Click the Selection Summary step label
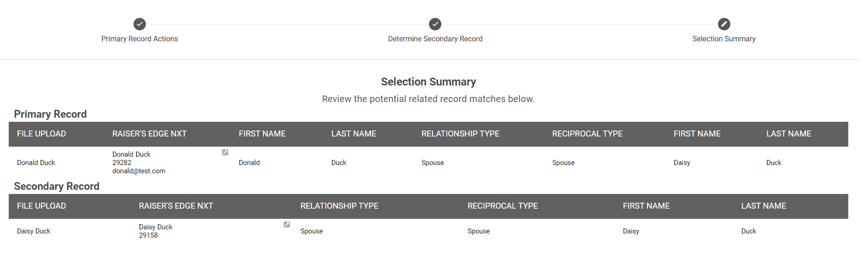Image resolution: width=868 pixels, height=256 pixels. click(x=723, y=39)
